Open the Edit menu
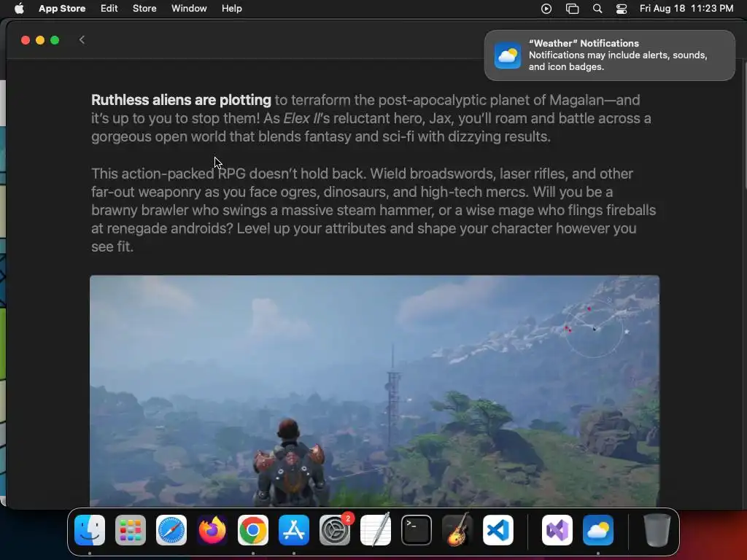 point(109,9)
